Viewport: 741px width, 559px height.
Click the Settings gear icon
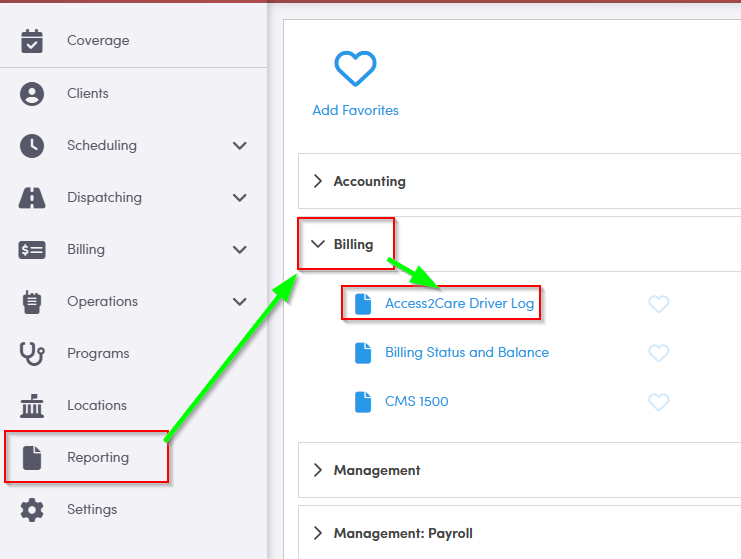click(32, 510)
